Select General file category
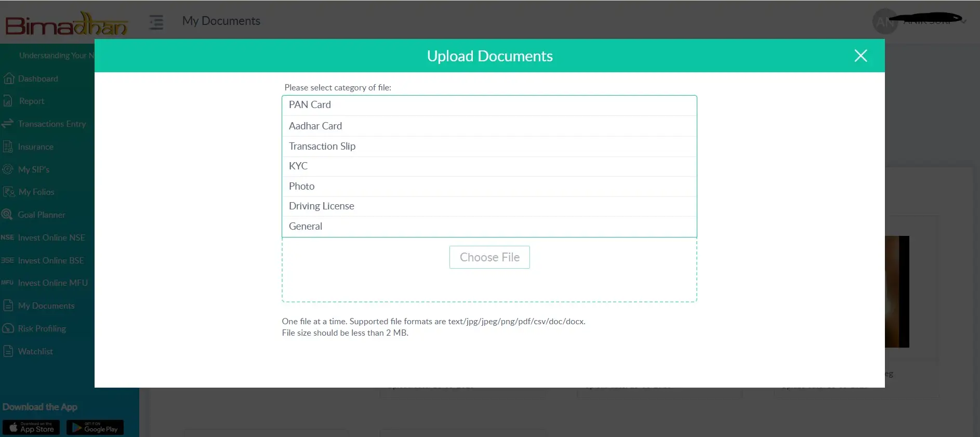 tap(489, 227)
